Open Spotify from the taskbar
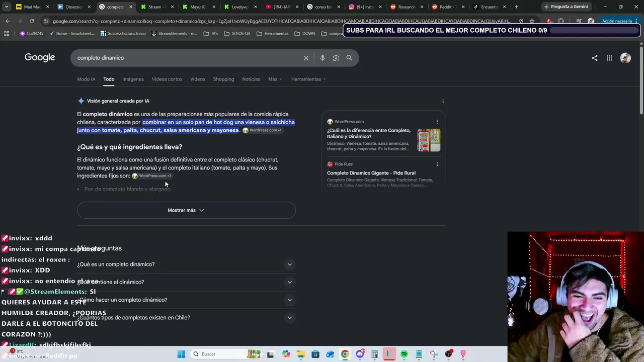This screenshot has height=362, width=644. coord(404,354)
